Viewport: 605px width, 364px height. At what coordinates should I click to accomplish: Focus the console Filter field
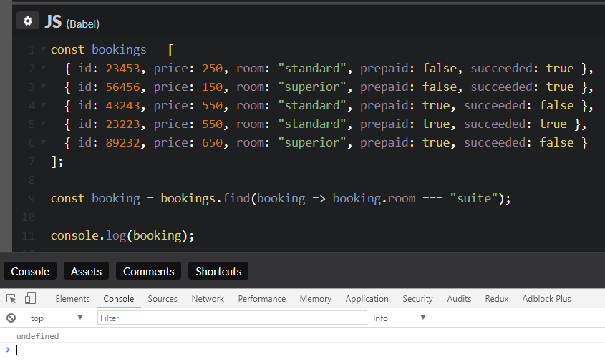tap(232, 318)
